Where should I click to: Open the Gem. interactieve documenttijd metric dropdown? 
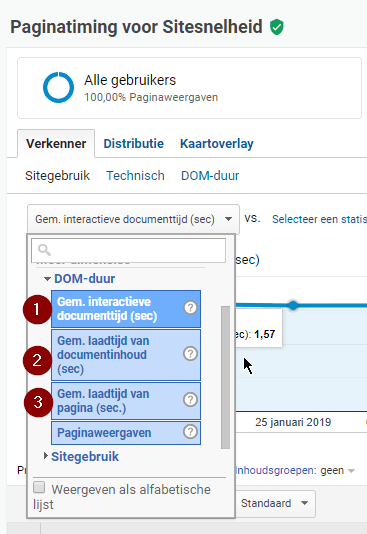pyautogui.click(x=133, y=219)
